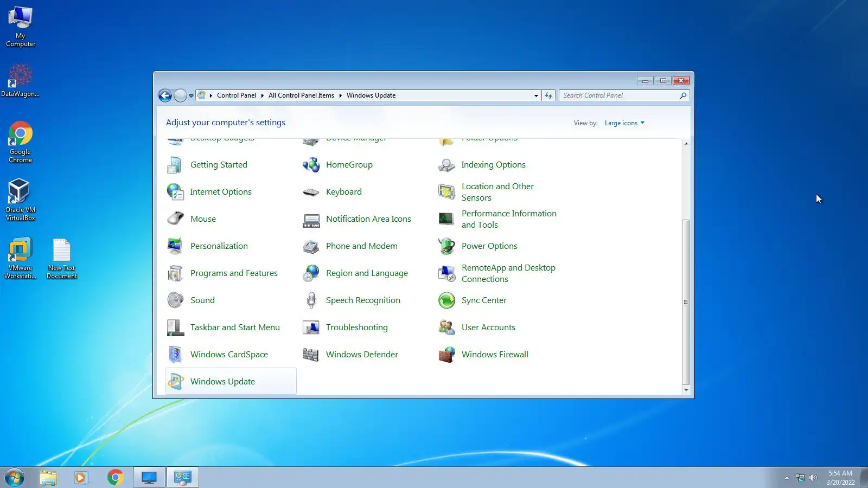Open Region and Language icon
The image size is (868, 488).
tap(311, 273)
